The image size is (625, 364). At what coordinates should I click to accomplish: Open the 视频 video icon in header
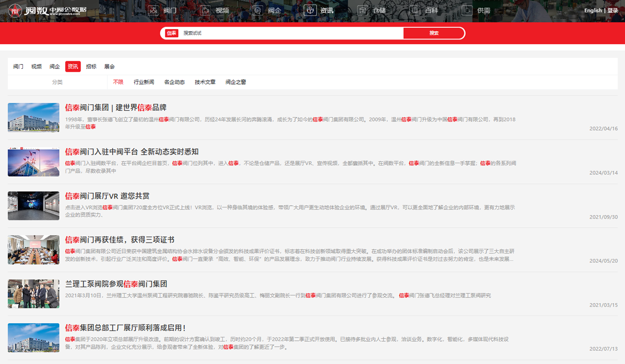(205, 10)
